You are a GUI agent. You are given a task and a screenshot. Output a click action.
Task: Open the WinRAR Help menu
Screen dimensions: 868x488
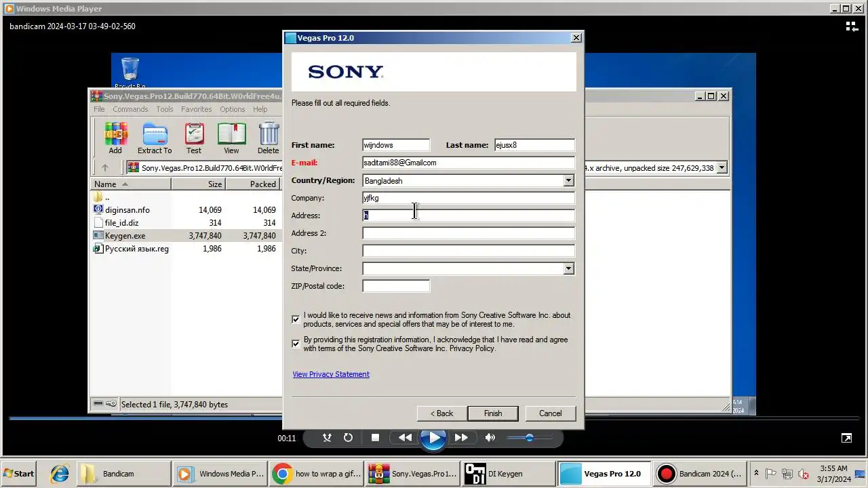coord(260,109)
